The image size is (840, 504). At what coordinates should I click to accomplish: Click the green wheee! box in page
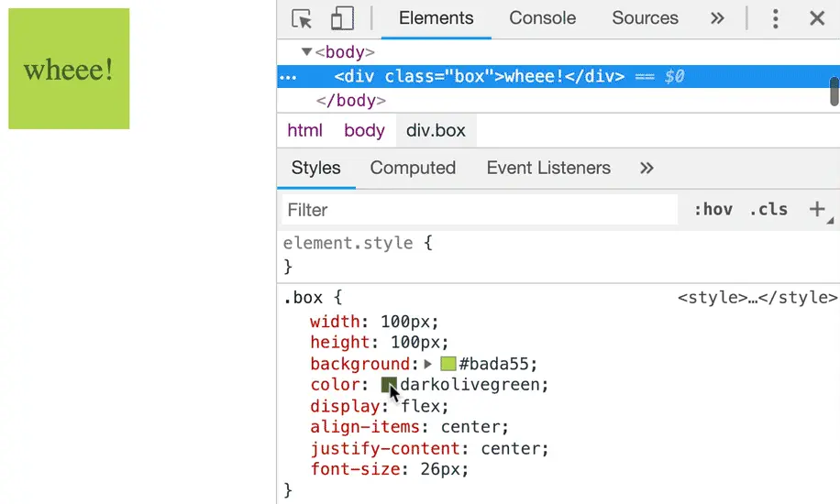tap(69, 69)
